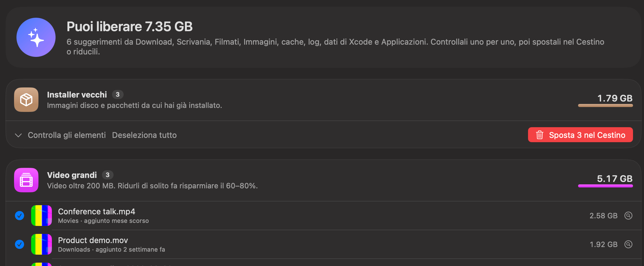Click the sparkle suggestions icon
The width and height of the screenshot is (644, 266).
point(36,37)
